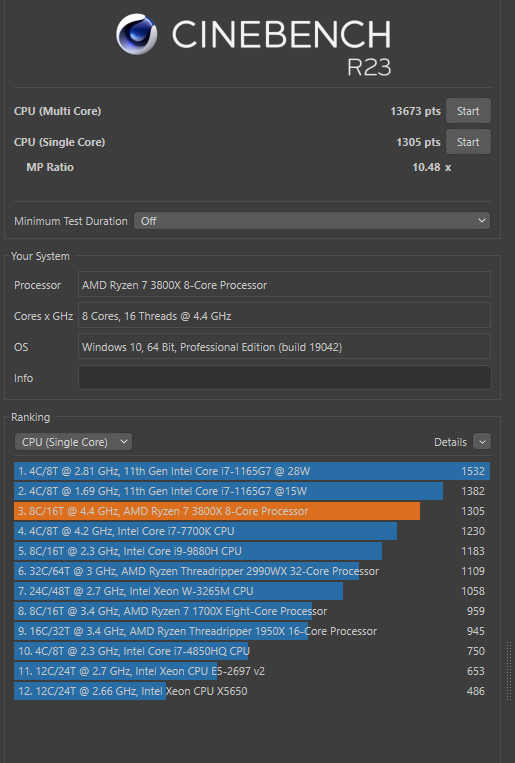Open the CPU (Single Core) ranking dropdown
This screenshot has width=515, height=763.
coord(74,442)
